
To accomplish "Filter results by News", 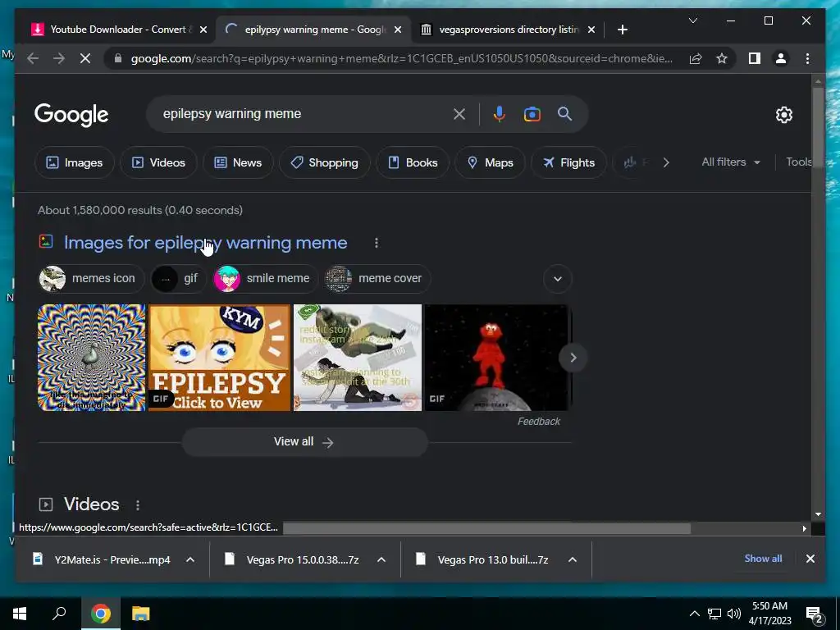I will (238, 162).
